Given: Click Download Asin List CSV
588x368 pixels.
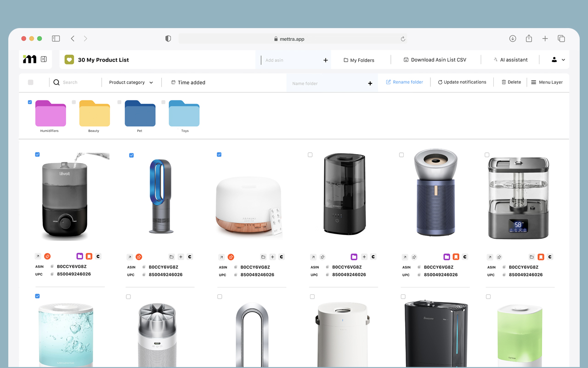Looking at the screenshot, I should click(435, 60).
